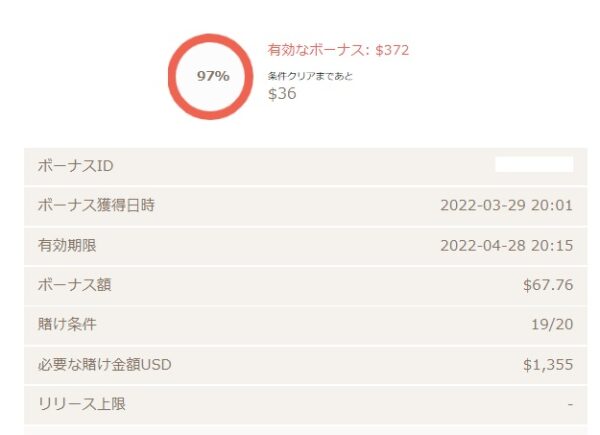Viewport: 600px width, 435px height.
Task: Click the dash value in リリース上限 row
Action: point(570,404)
